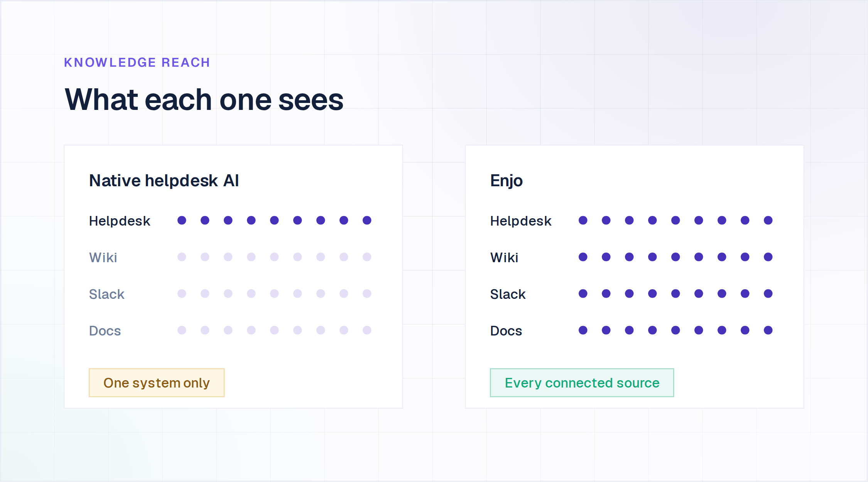
Task: Click the first dot in the Enjo Docs row
Action: [583, 330]
